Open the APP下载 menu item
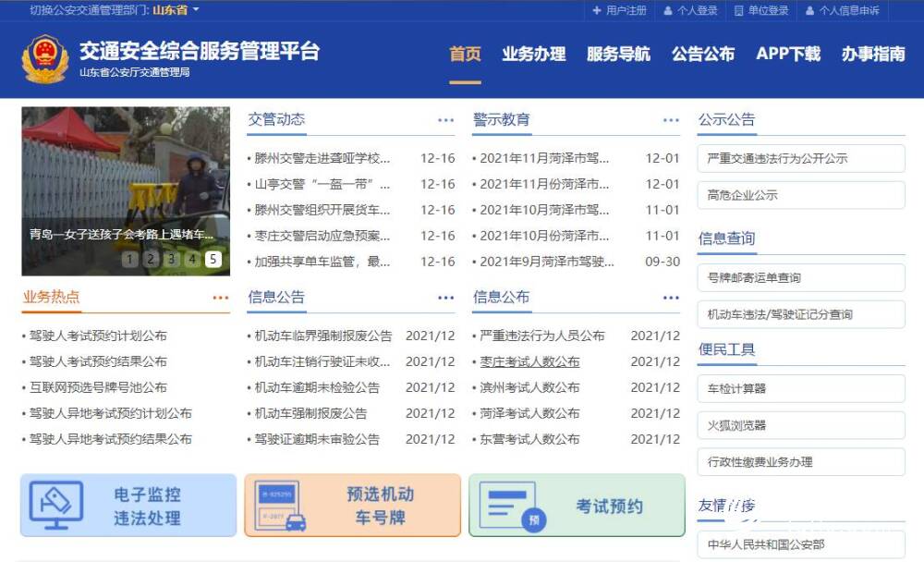 pos(787,55)
